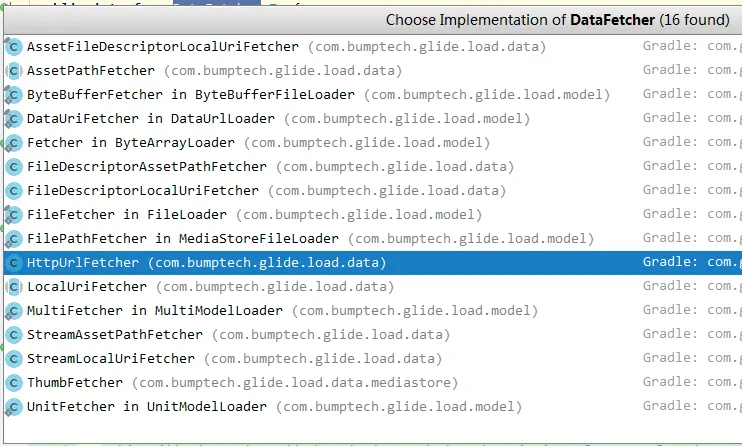Select FileDescriptorLocalUriFetcher entry
The image size is (742, 446).
373,190
